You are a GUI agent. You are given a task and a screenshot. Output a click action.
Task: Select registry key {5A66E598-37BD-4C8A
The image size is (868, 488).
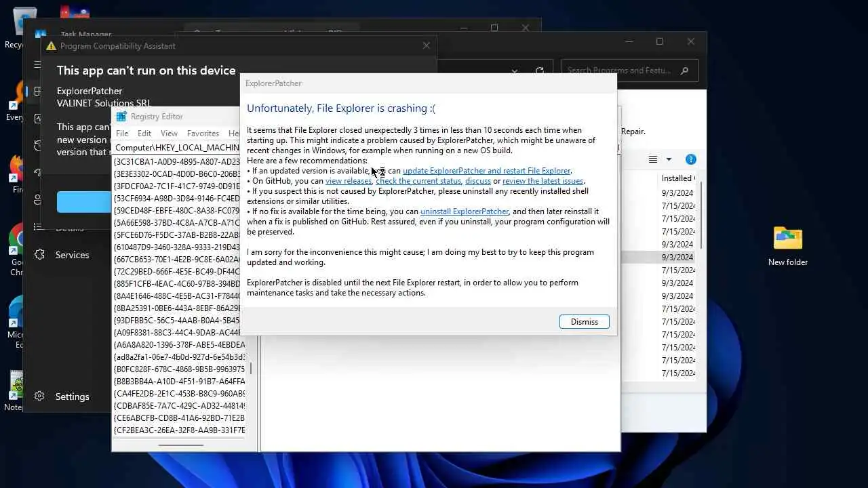(x=177, y=223)
